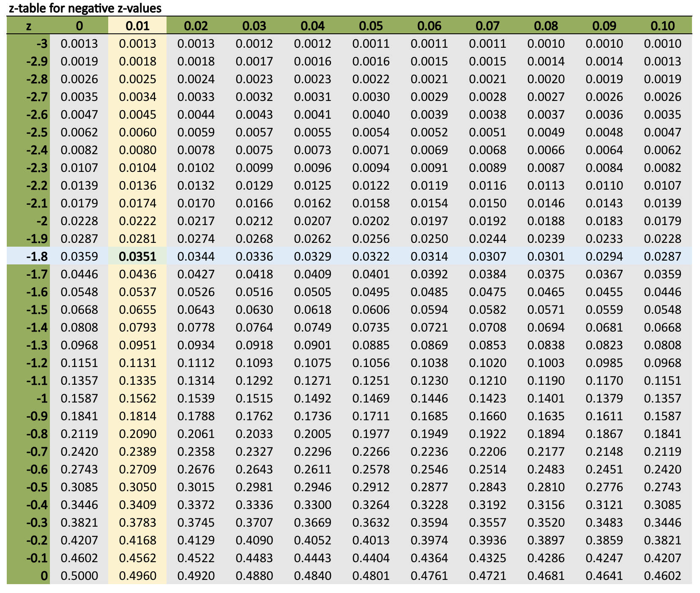Image resolution: width=700 pixels, height=593 pixels.
Task: Select 0.0465 in row -1.6
Action: tap(546, 292)
